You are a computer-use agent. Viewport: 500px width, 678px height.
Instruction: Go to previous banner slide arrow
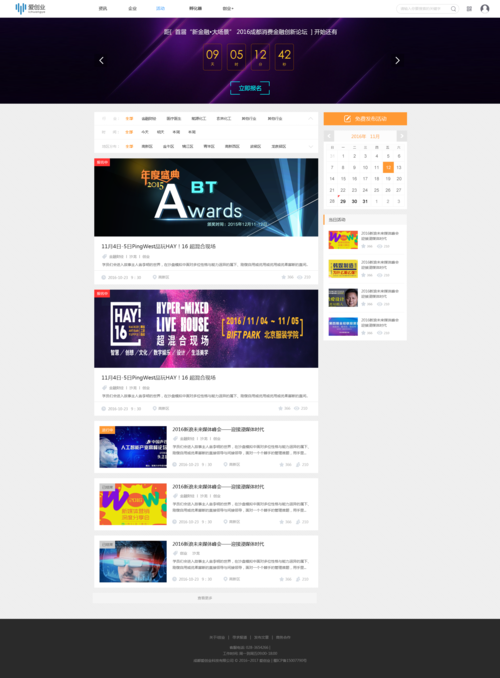pyautogui.click(x=101, y=61)
